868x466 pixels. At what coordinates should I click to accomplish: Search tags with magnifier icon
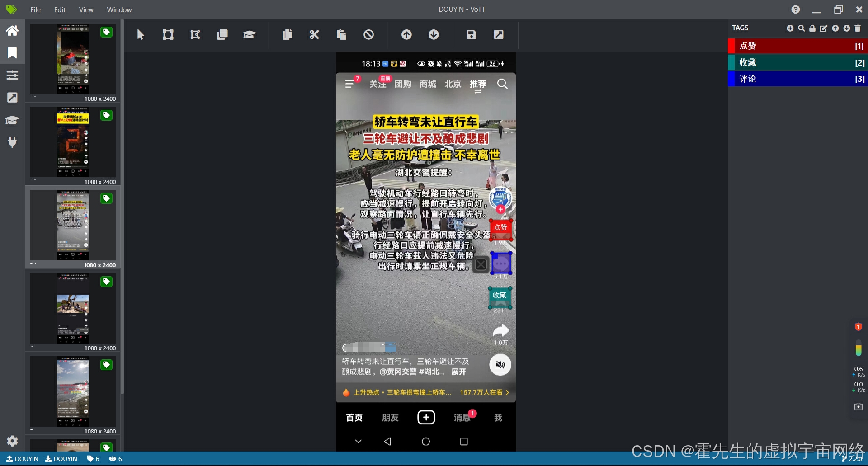click(801, 28)
